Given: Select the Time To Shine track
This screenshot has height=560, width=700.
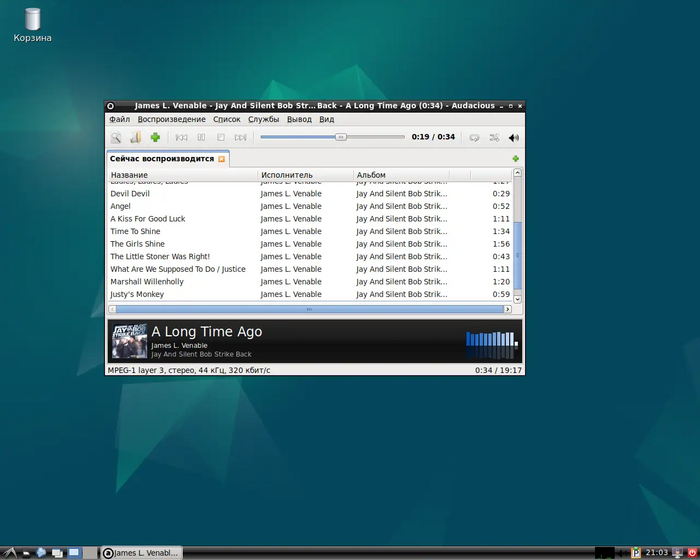Looking at the screenshot, I should pos(310,231).
